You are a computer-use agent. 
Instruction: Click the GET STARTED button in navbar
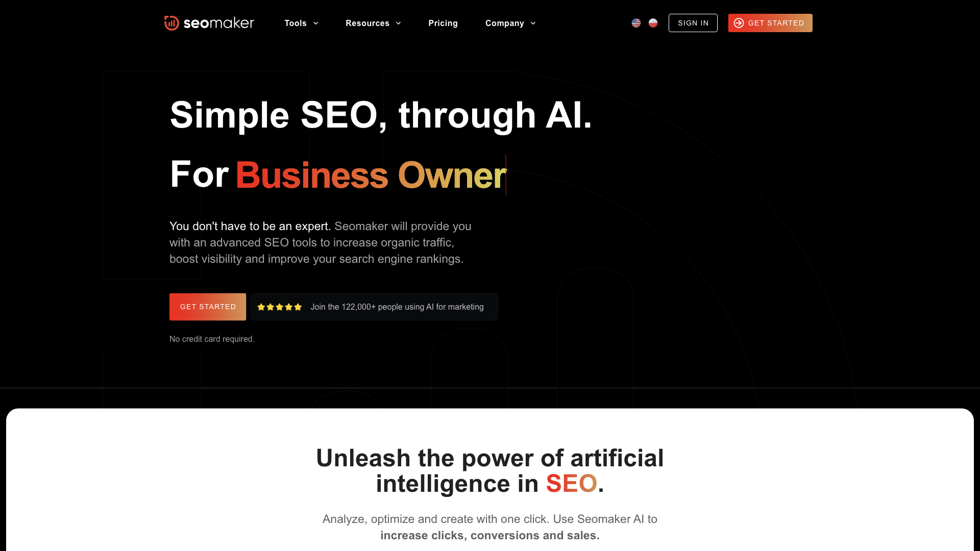pyautogui.click(x=769, y=23)
